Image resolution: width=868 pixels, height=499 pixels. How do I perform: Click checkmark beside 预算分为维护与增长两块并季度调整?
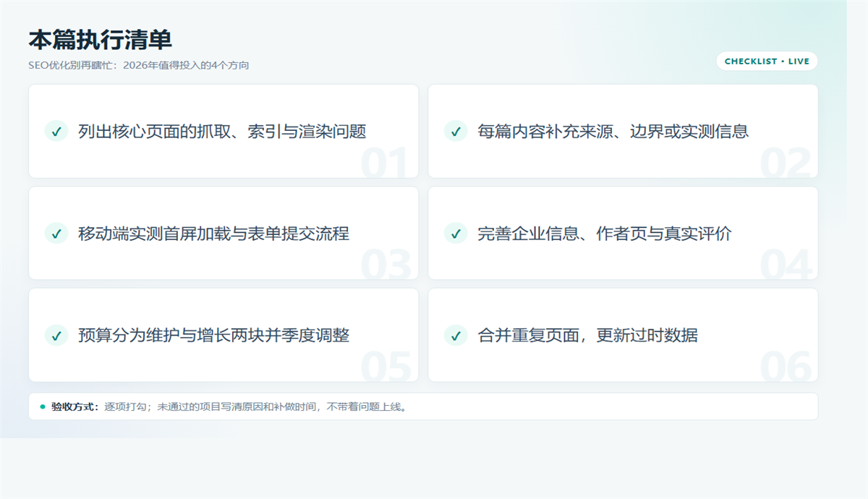click(56, 336)
